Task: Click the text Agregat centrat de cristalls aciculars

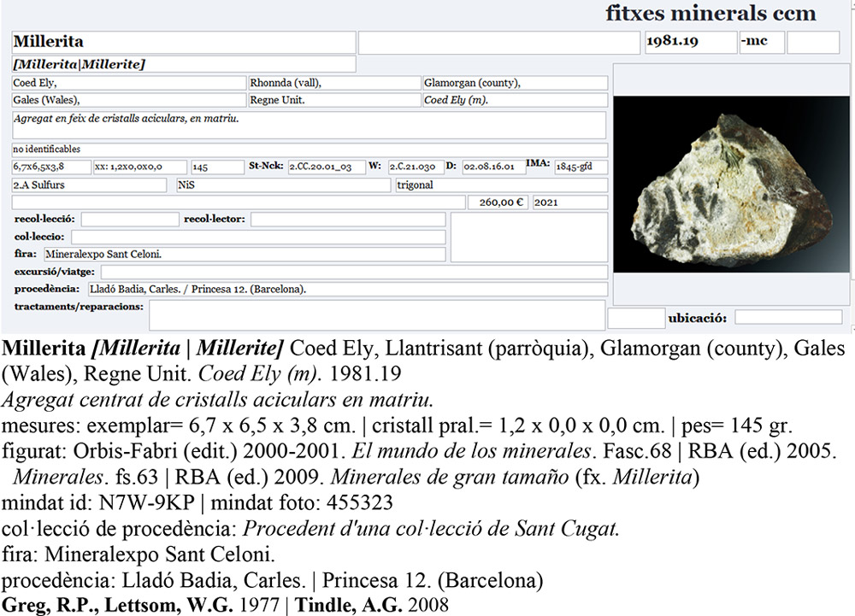Action: 169,400
